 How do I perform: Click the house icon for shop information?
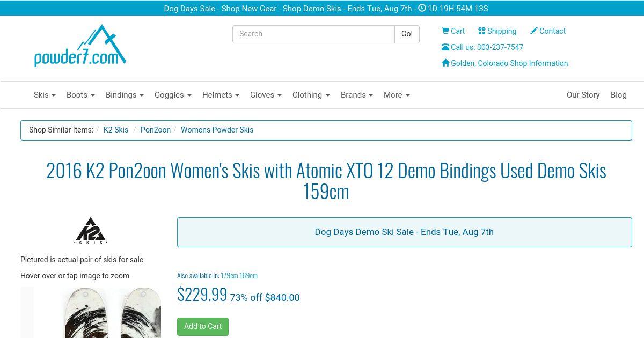[x=445, y=63]
